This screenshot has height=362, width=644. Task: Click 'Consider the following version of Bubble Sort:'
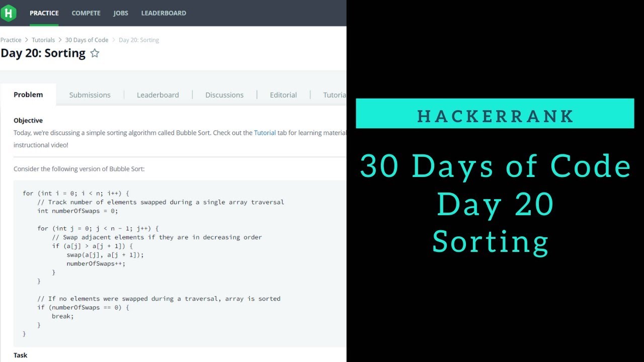(x=79, y=169)
